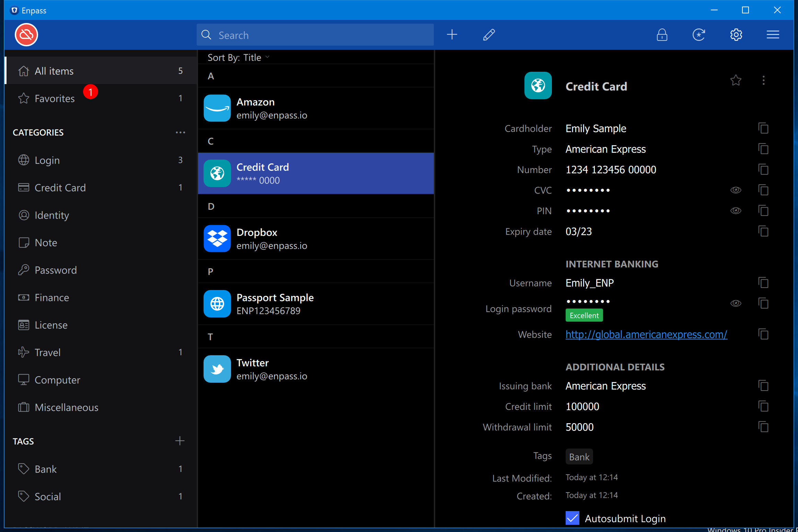798x532 pixels.
Task: Copy the Withdrawal limit value
Action: [763, 427]
